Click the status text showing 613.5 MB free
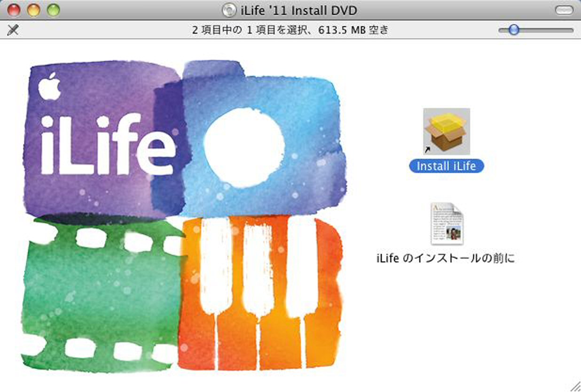 [x=290, y=30]
